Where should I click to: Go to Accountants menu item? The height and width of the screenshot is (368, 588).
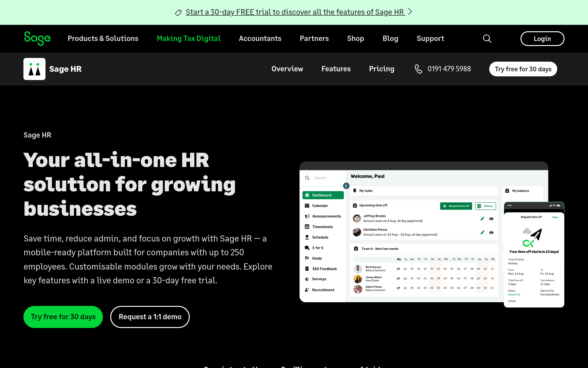tap(260, 38)
